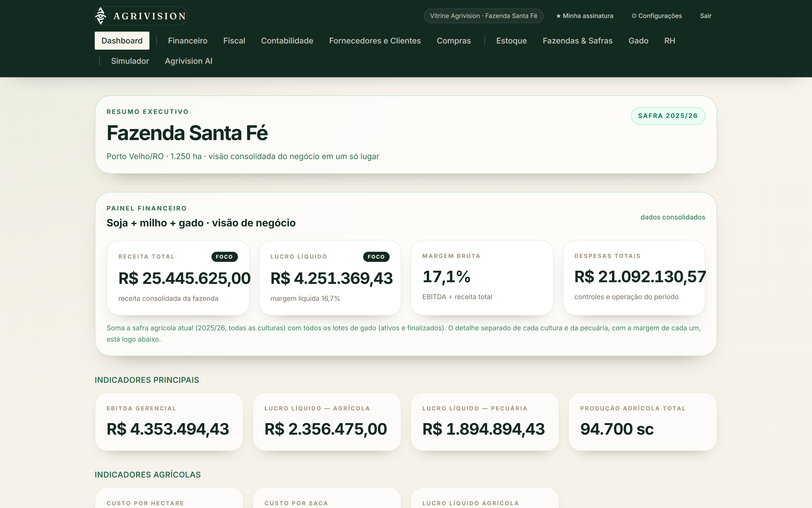Click the Lucro Líquido value R$ 4.251.369,43
This screenshot has height=508, width=812.
pyautogui.click(x=331, y=278)
